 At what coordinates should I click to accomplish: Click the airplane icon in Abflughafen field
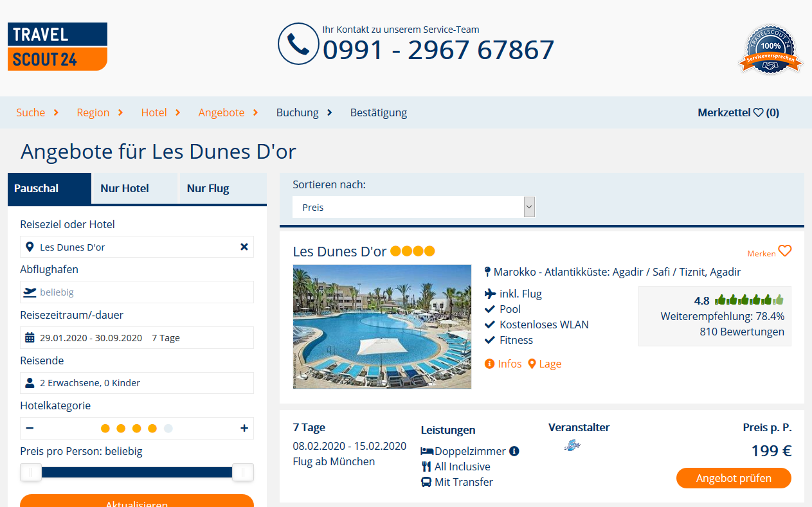[x=30, y=292]
